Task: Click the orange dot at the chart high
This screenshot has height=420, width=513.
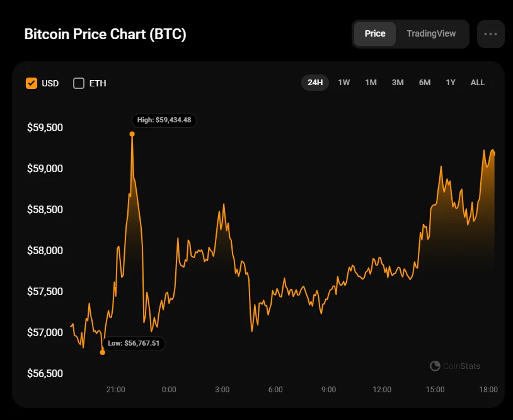Action: click(x=132, y=134)
